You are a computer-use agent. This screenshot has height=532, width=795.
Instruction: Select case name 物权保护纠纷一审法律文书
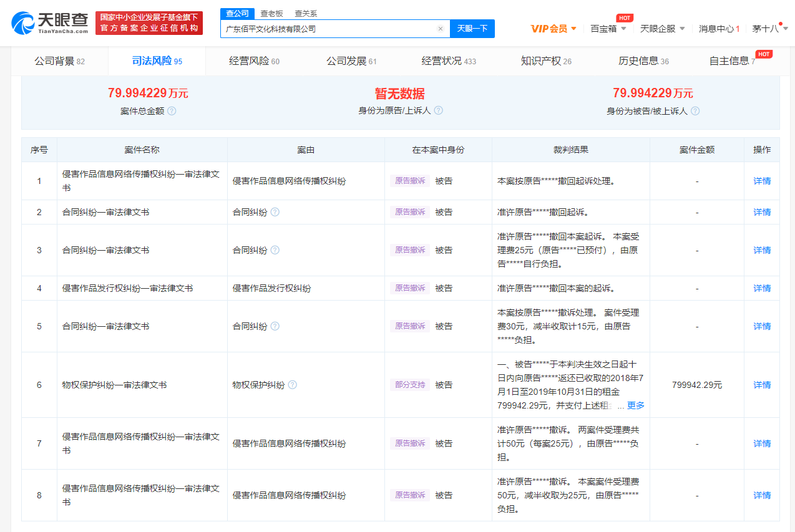click(x=114, y=385)
